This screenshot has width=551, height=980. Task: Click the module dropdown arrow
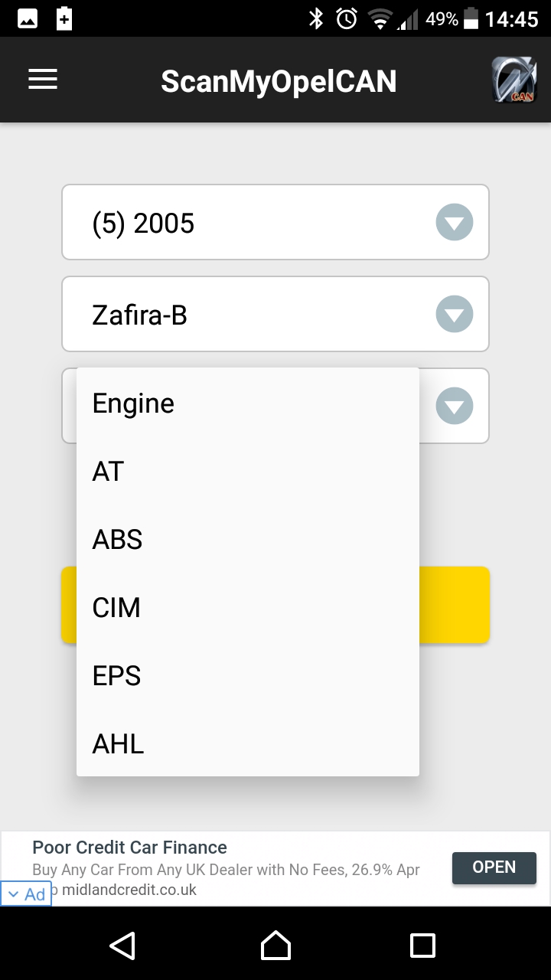[x=455, y=406]
